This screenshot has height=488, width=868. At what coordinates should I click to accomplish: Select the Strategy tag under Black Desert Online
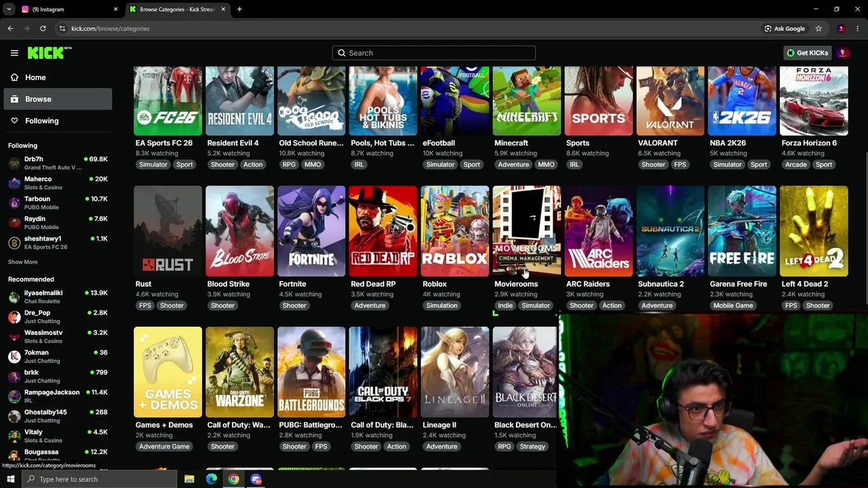click(532, 447)
